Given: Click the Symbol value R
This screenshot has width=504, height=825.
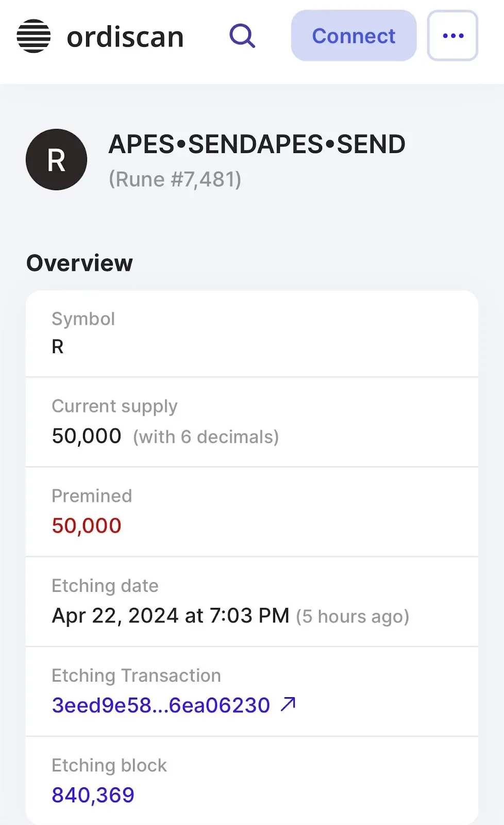Looking at the screenshot, I should coord(58,346).
